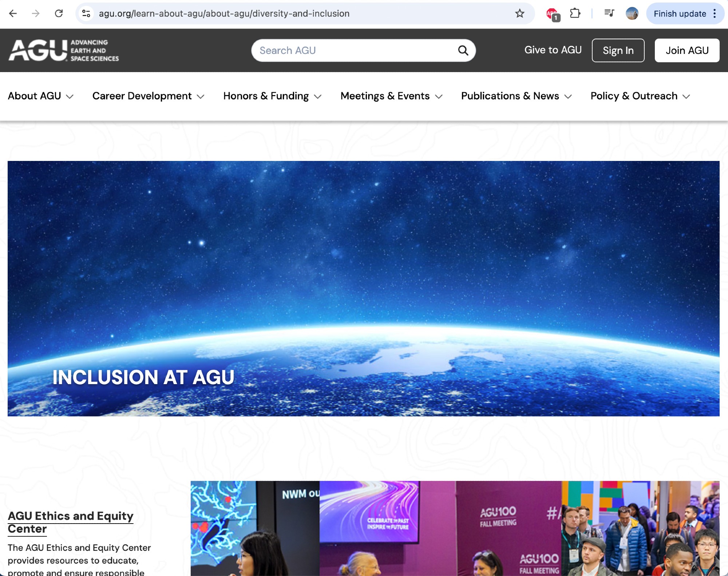Click the browser back arrow
The image size is (728, 576).
[x=13, y=13]
